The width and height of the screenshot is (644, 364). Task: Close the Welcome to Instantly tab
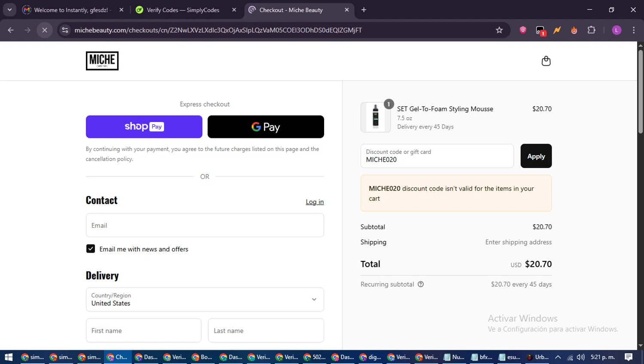click(122, 10)
